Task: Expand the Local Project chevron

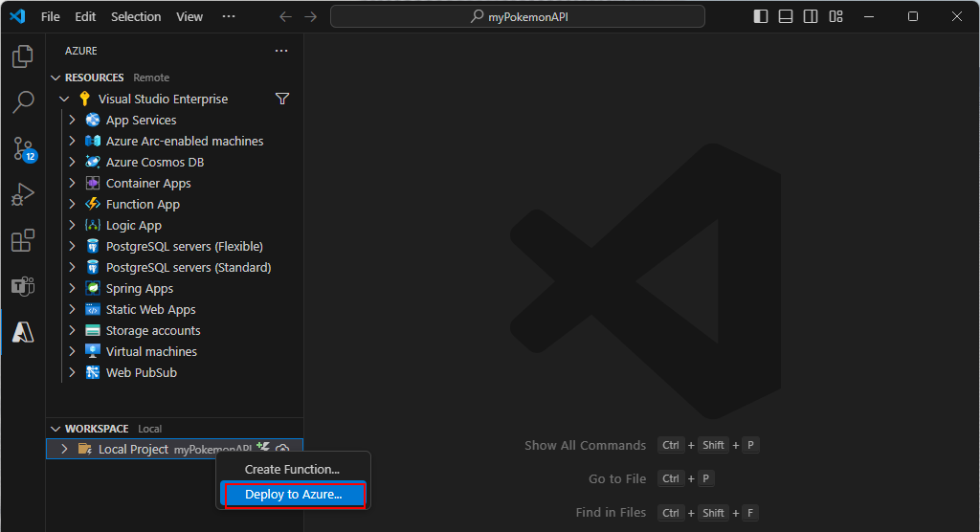Action: point(64,449)
